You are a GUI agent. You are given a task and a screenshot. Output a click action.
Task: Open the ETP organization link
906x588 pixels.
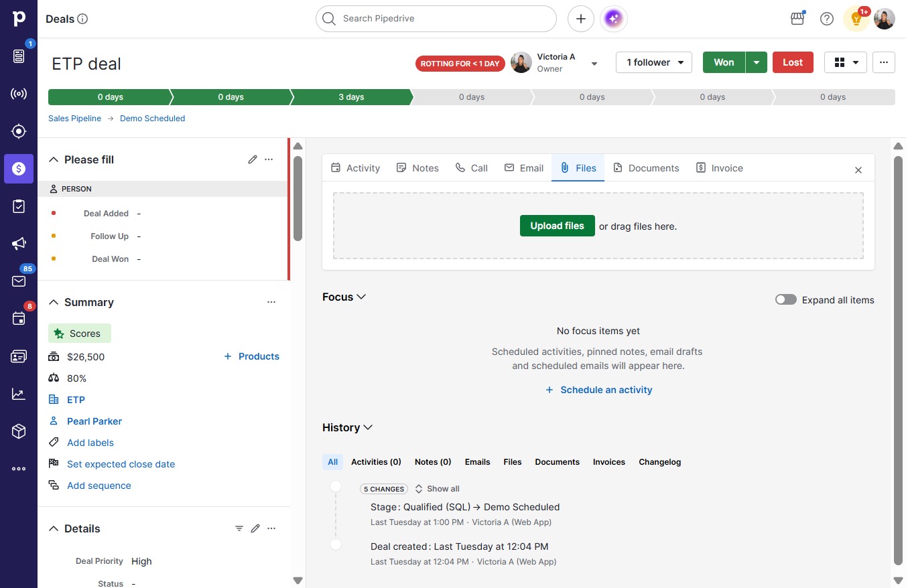pos(76,400)
